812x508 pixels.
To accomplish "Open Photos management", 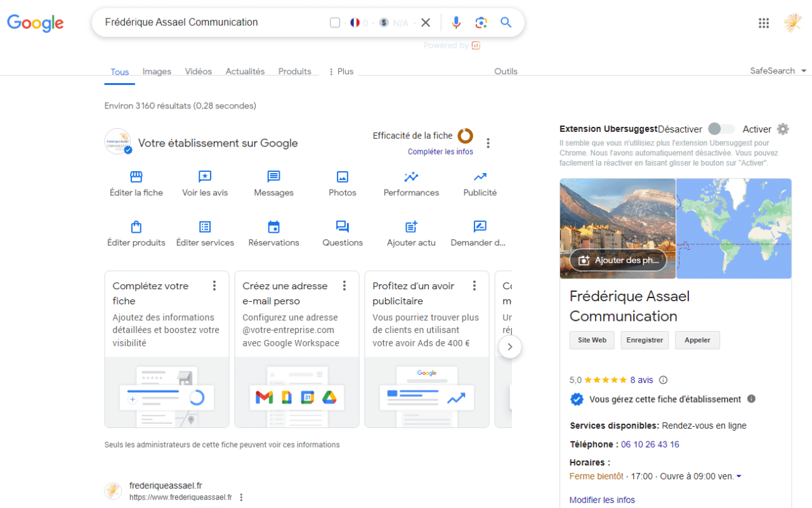I will [343, 184].
